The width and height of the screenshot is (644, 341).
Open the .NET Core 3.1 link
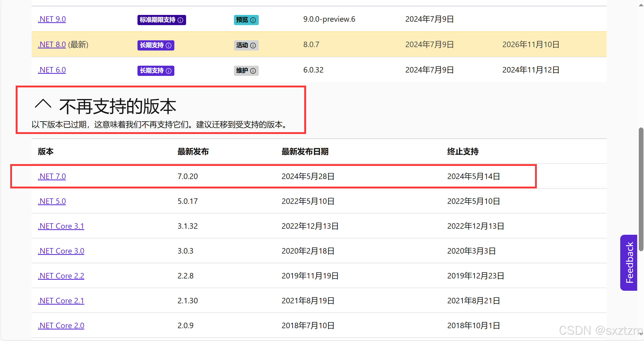click(61, 226)
